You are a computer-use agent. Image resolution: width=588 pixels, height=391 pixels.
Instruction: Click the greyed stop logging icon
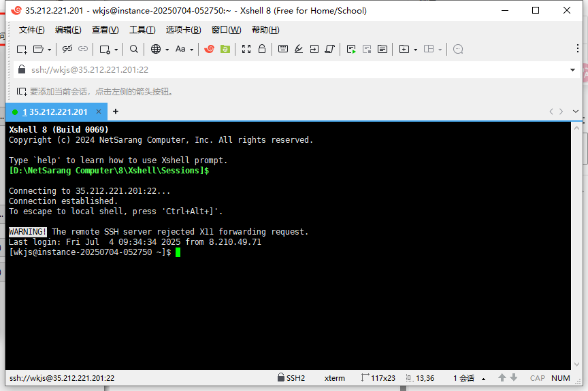click(x=367, y=49)
